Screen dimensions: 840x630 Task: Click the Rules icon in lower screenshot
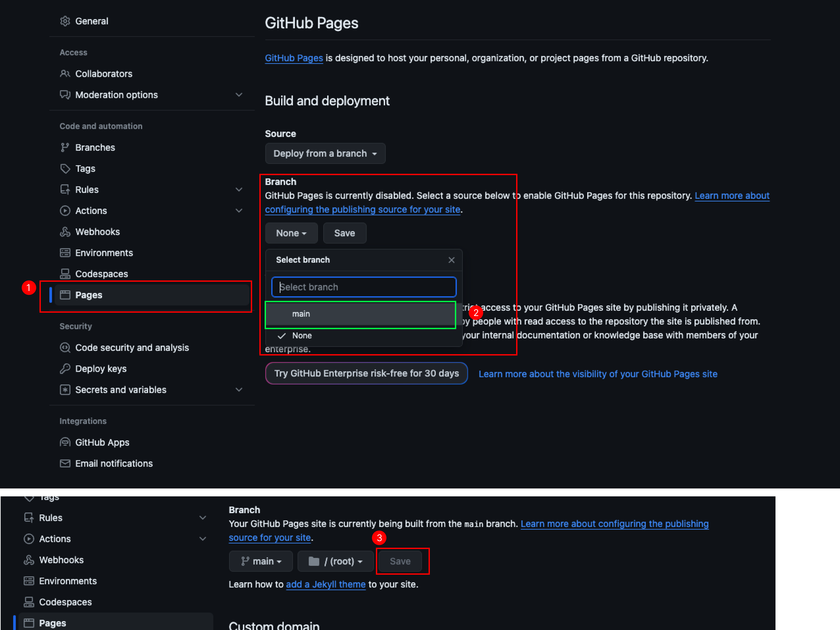pyautogui.click(x=29, y=518)
